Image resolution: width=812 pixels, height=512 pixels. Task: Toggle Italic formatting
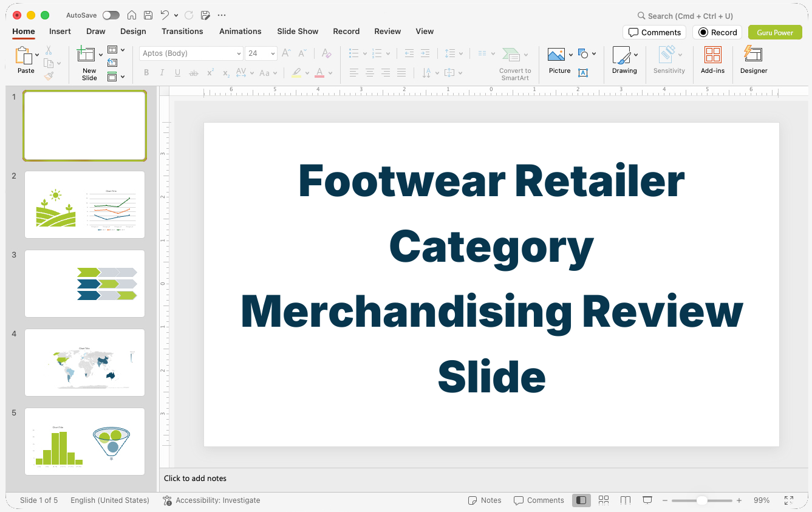(162, 73)
